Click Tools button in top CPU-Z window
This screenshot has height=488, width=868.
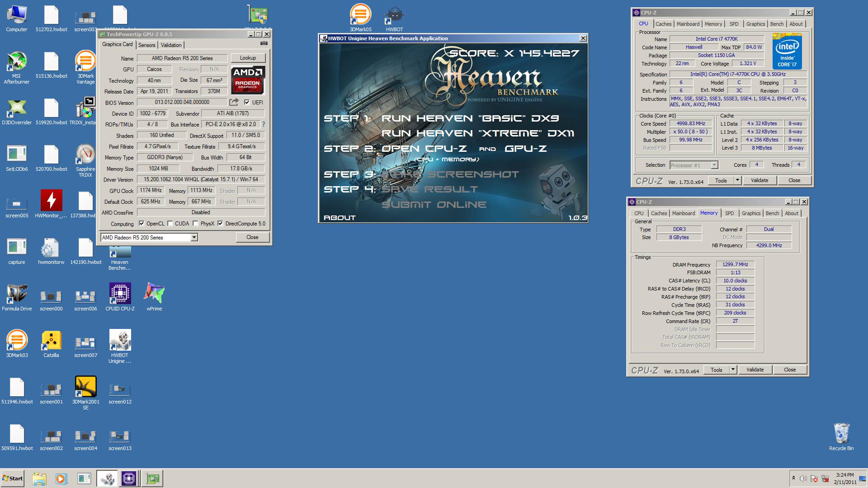[x=721, y=180]
